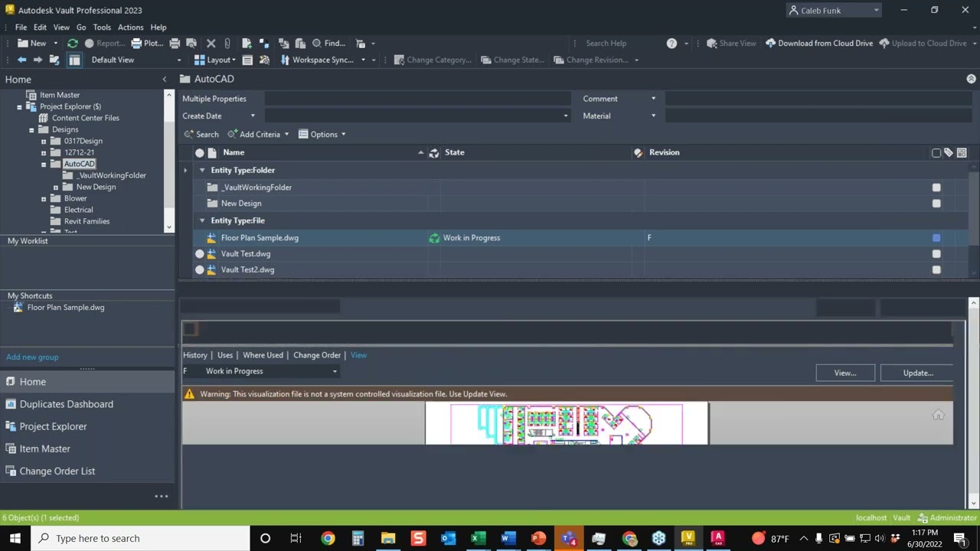Toggle the select-all checkbox in the column header

click(936, 152)
